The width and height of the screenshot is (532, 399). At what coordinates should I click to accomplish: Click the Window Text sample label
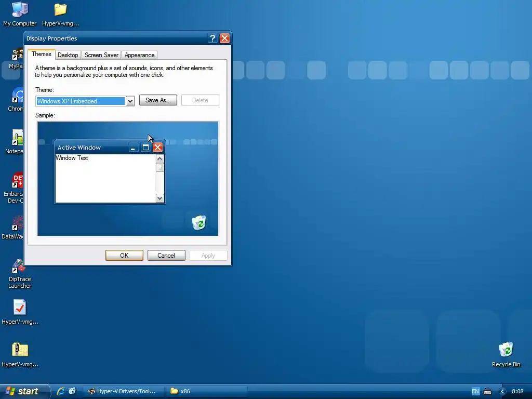coord(72,158)
